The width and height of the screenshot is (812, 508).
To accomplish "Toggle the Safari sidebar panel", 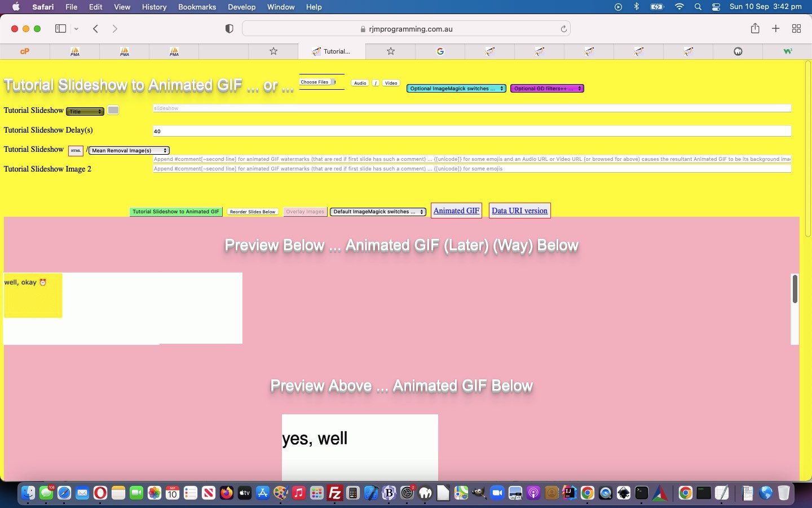I will [61, 29].
